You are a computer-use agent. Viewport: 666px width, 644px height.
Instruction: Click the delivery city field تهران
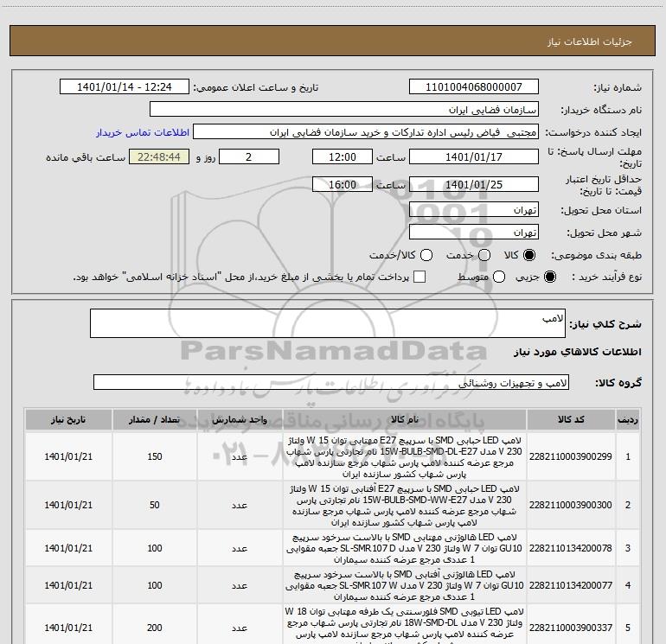(x=474, y=232)
